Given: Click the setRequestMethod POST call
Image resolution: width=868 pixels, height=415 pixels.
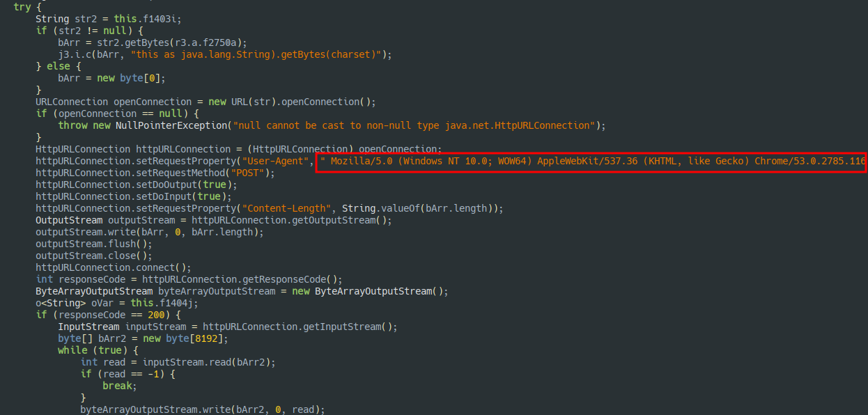Looking at the screenshot, I should pyautogui.click(x=181, y=172).
